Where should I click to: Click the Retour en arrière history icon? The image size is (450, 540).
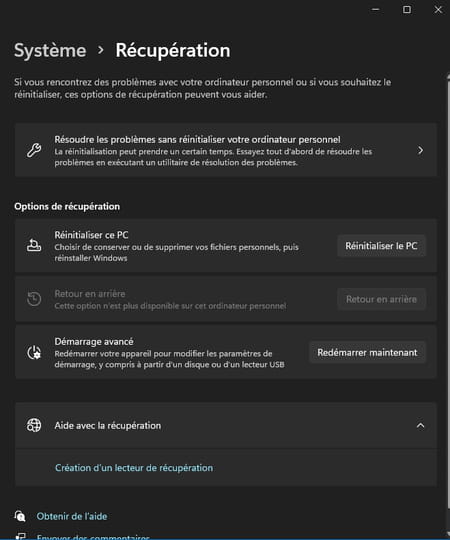click(x=34, y=299)
